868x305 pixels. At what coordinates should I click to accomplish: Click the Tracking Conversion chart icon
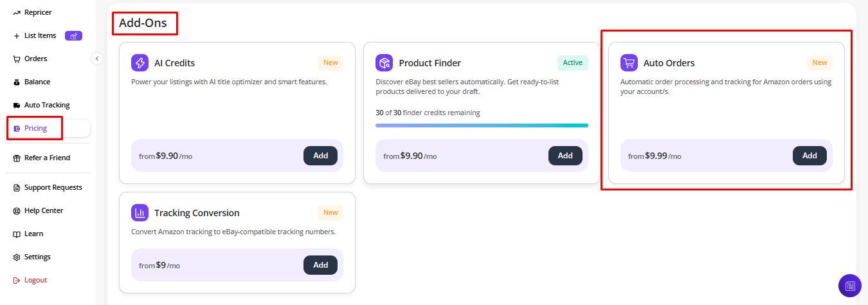pyautogui.click(x=140, y=212)
